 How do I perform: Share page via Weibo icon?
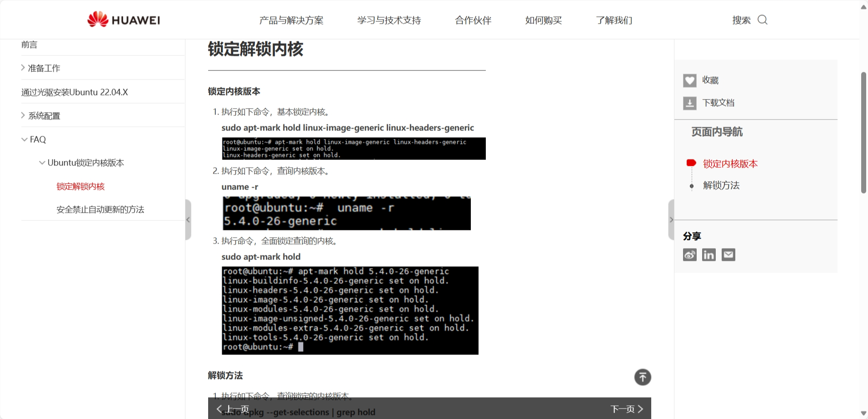click(x=689, y=255)
